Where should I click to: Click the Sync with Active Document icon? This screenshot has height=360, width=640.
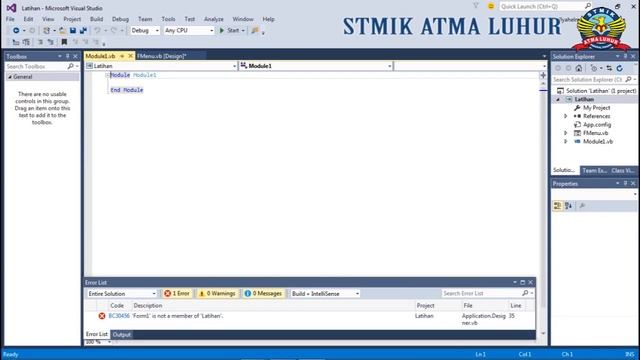(609, 68)
